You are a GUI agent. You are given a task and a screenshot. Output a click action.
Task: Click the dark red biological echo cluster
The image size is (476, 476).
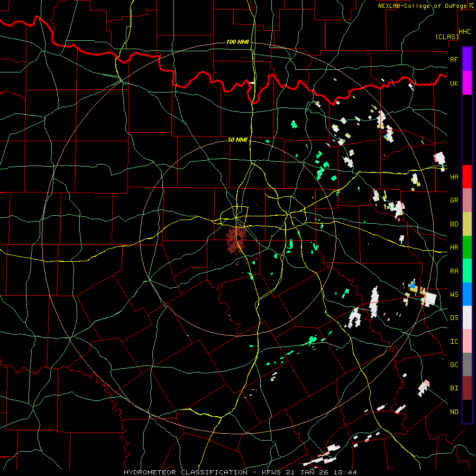coord(237,239)
